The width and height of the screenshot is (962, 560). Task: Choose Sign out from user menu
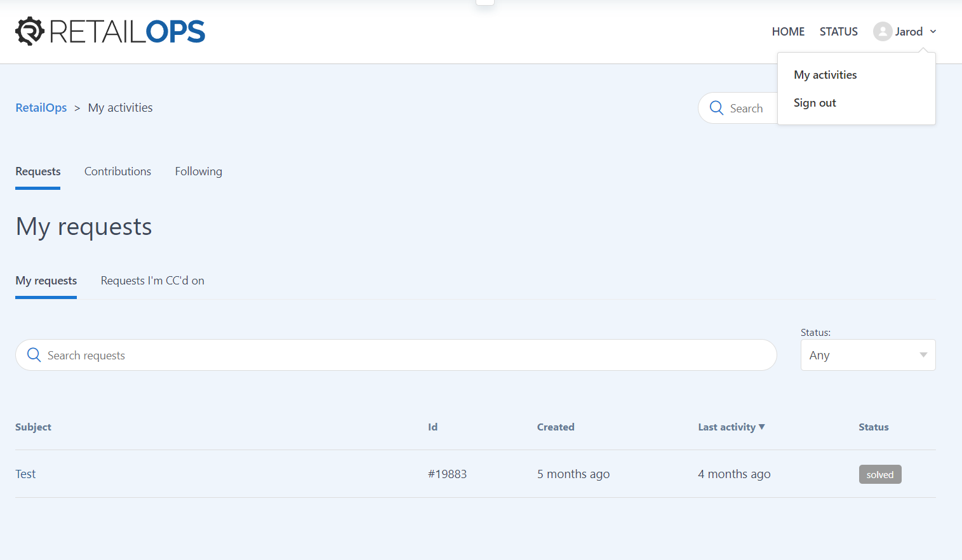click(815, 103)
